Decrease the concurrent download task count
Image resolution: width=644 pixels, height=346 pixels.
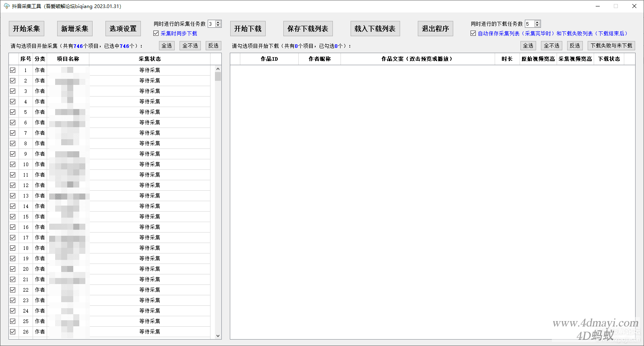[x=537, y=26]
